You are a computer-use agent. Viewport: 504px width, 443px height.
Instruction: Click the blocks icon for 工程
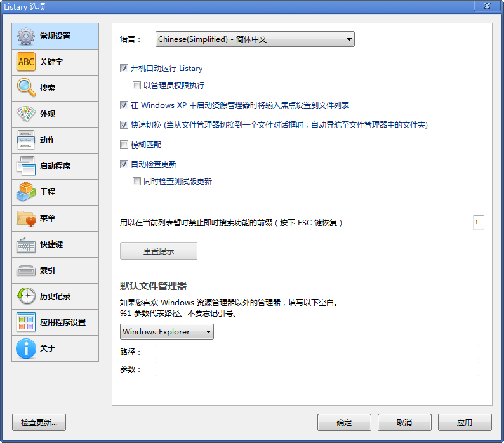coord(26,192)
